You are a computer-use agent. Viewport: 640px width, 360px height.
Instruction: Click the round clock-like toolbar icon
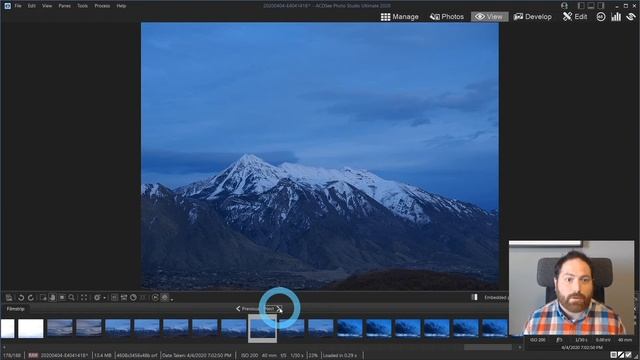[x=133, y=298]
